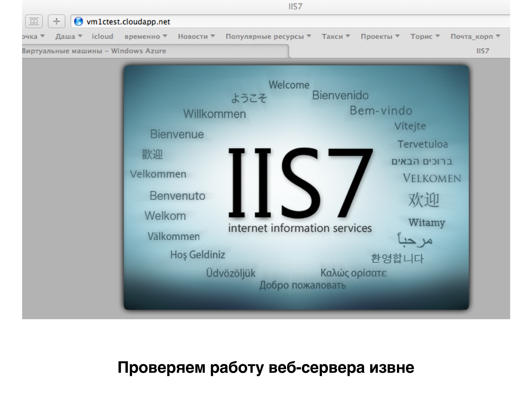Screen dimensions: 532x399
Task: Click the 'Velkommen' greeting text
Action: click(x=158, y=174)
